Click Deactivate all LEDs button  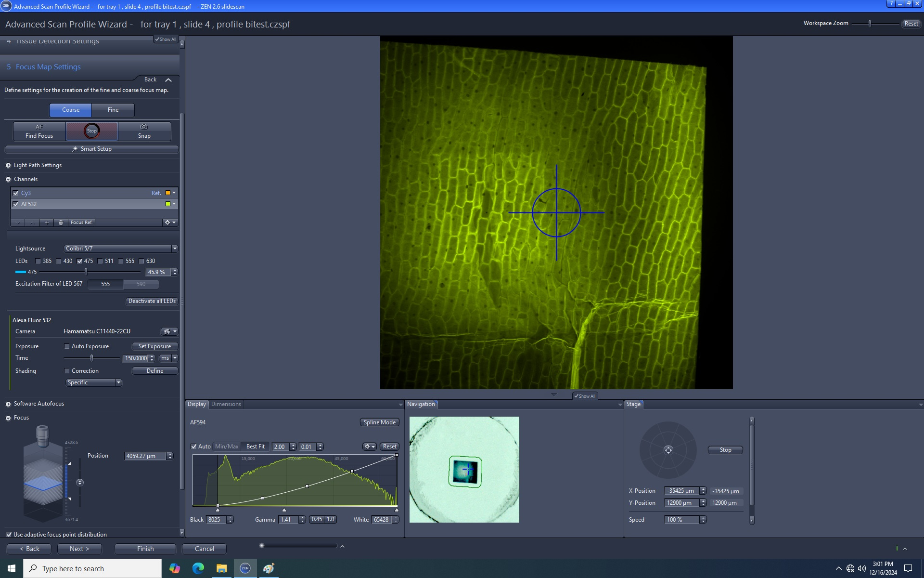[152, 301]
